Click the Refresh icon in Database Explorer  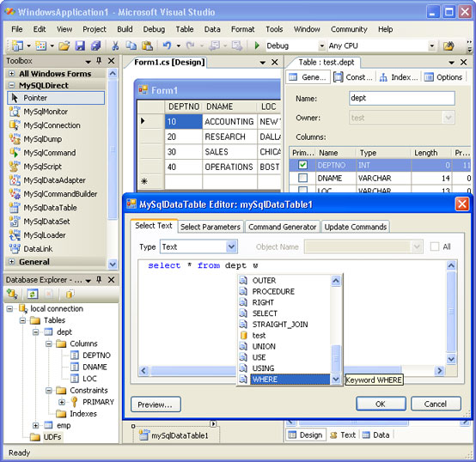point(32,294)
